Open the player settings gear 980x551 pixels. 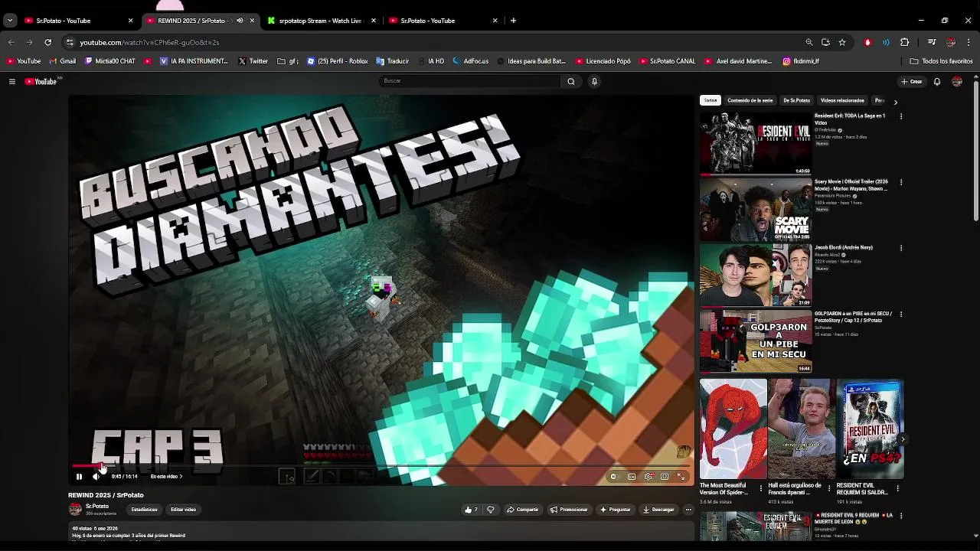pyautogui.click(x=648, y=477)
